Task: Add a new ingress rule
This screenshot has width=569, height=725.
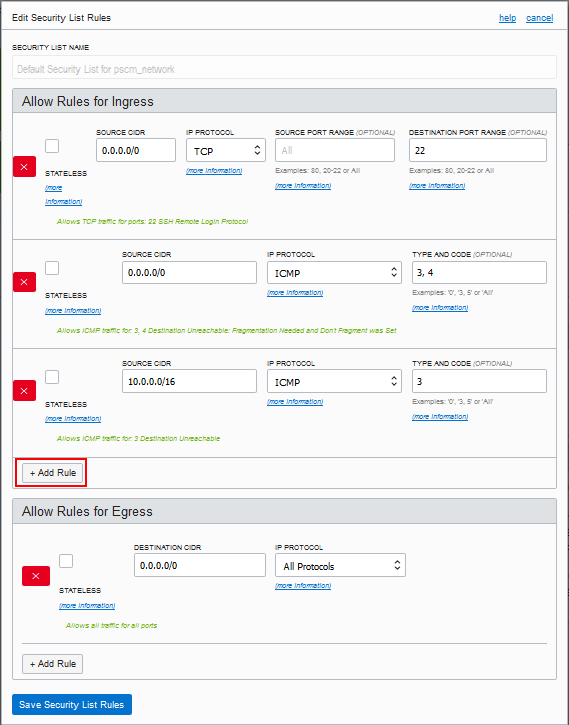Action: [x=52, y=473]
